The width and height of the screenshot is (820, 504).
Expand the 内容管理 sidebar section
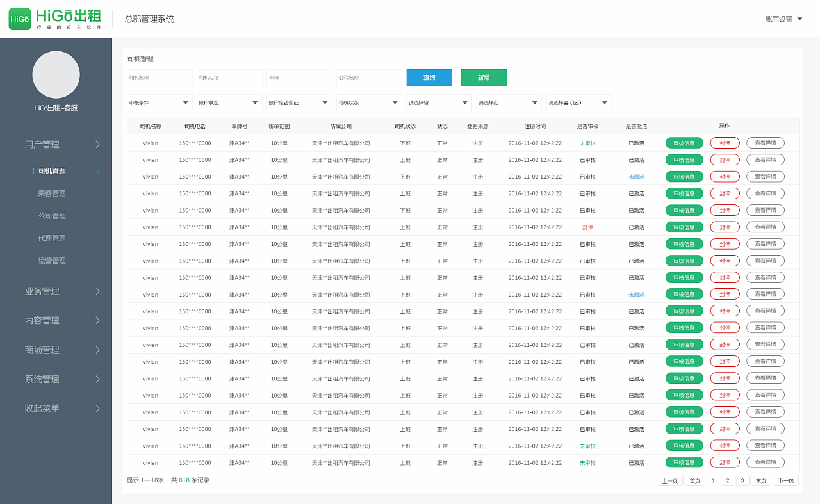[x=62, y=321]
